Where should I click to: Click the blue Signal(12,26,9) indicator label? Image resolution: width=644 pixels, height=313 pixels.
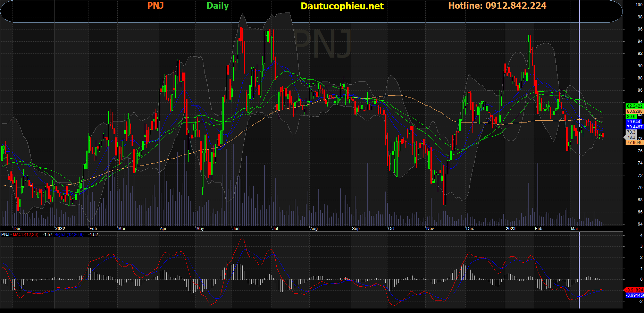[69, 235]
